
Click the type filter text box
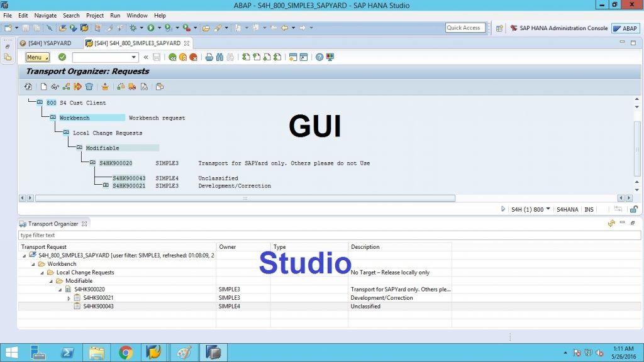330,235
